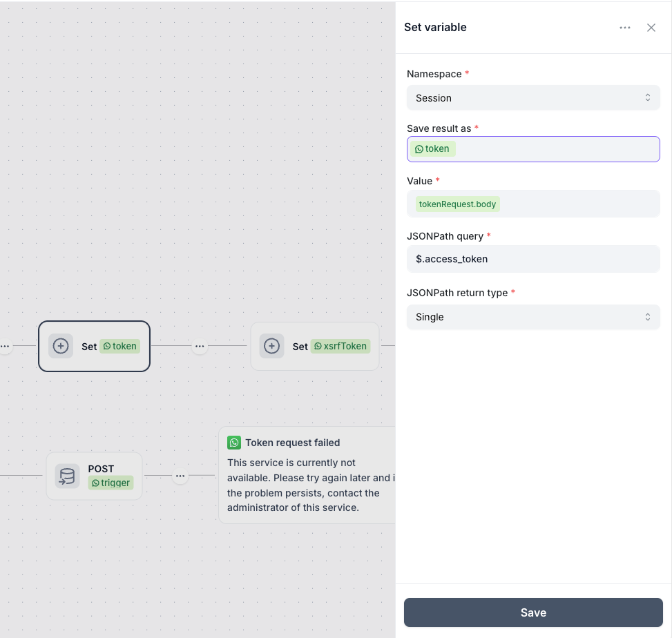The height and width of the screenshot is (638, 672).
Task: Click the token chip in Save result as
Action: (432, 148)
